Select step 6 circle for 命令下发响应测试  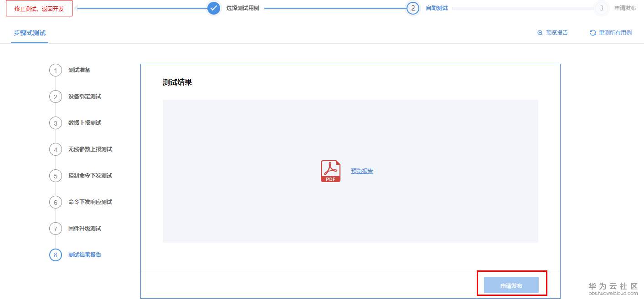(x=56, y=202)
